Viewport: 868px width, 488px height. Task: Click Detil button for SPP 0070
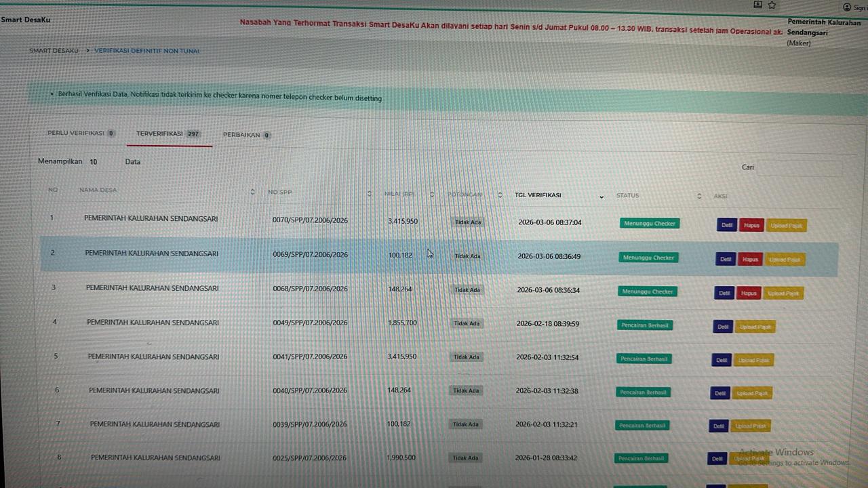click(727, 225)
